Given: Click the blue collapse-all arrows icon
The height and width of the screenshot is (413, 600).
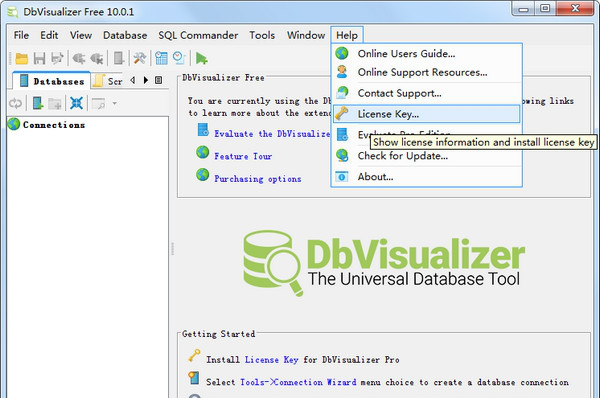Looking at the screenshot, I should point(76,103).
